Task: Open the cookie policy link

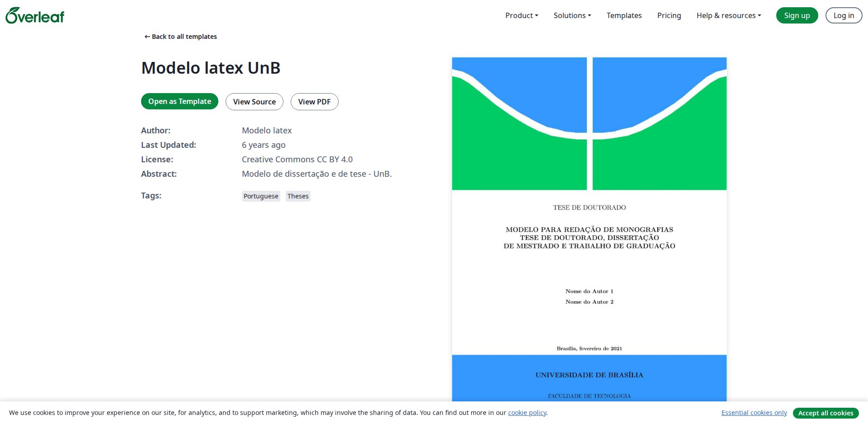Action: (x=527, y=413)
